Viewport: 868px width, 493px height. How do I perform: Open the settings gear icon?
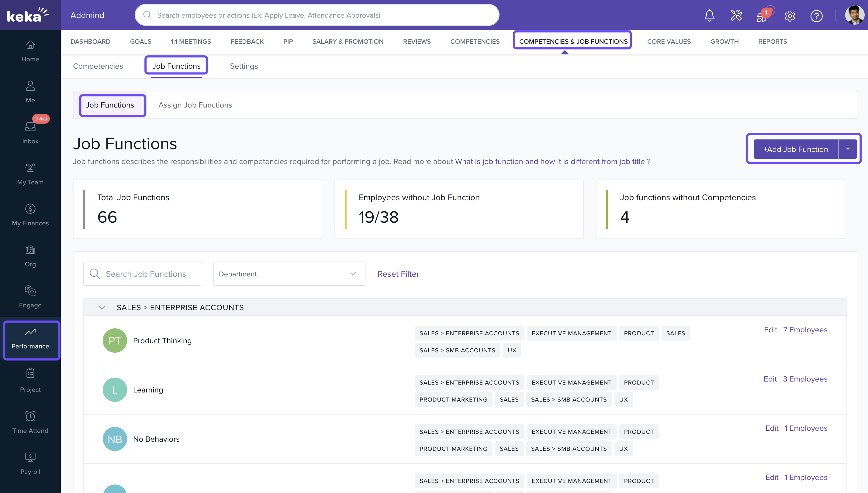coord(789,15)
